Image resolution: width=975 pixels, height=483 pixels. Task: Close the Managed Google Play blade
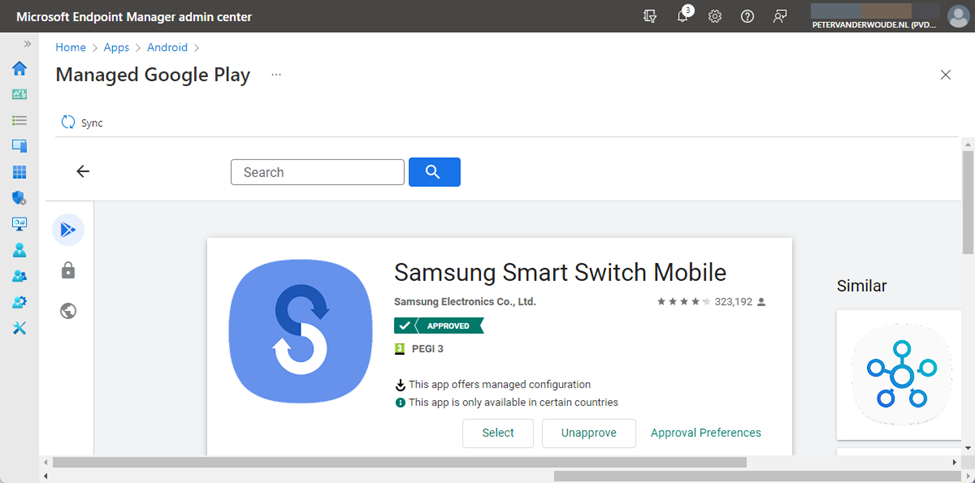946,75
